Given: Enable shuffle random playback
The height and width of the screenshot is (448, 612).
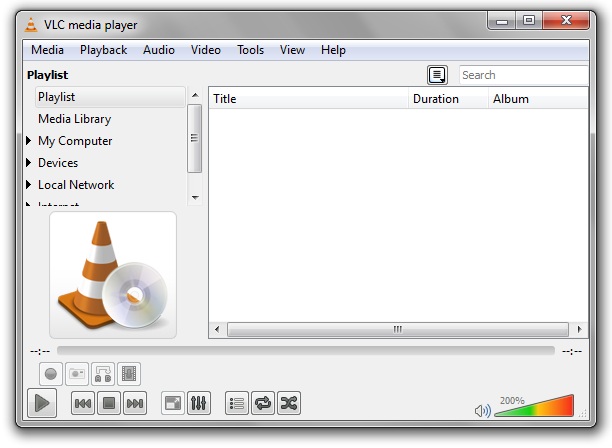Looking at the screenshot, I should [x=289, y=403].
